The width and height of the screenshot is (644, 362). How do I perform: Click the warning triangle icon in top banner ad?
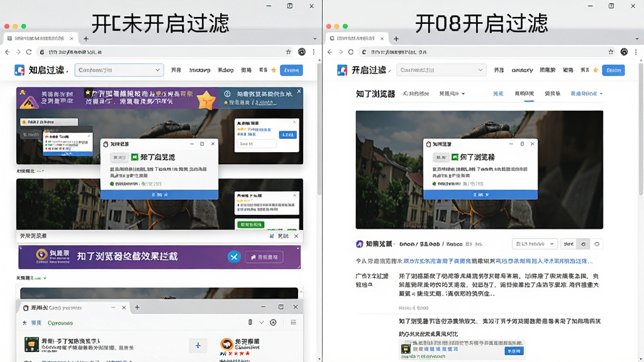tap(29, 102)
